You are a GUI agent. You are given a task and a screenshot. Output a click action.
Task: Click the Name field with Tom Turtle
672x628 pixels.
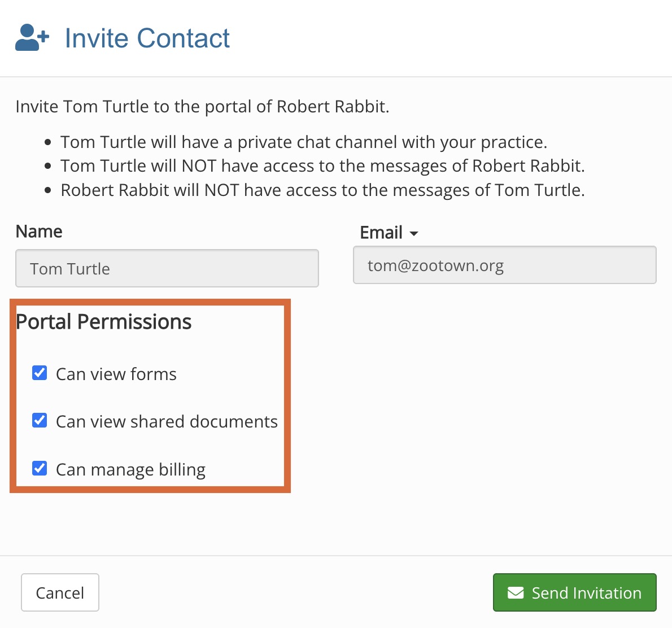tap(167, 268)
